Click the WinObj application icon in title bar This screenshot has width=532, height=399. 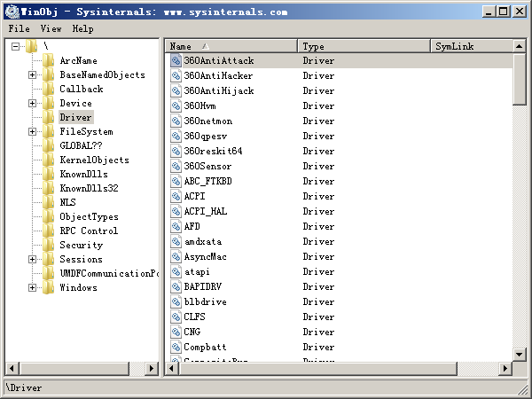(x=12, y=12)
